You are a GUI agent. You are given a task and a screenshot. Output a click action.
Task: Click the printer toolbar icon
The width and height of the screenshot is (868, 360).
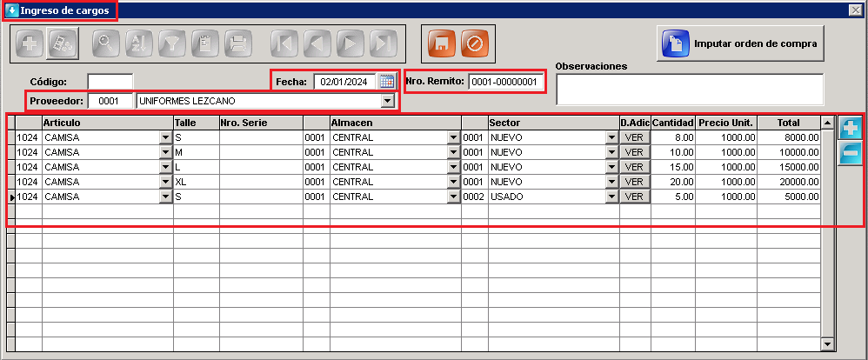238,43
